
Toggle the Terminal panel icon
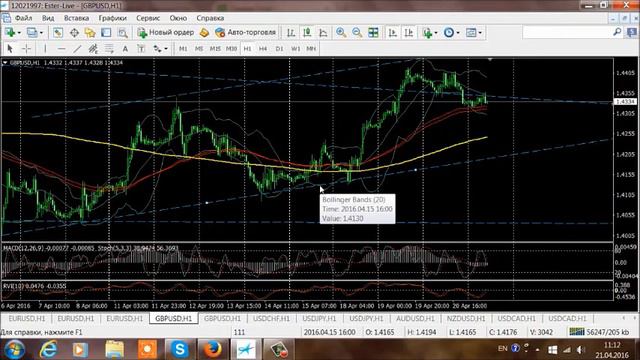pyautogui.click(x=106, y=33)
